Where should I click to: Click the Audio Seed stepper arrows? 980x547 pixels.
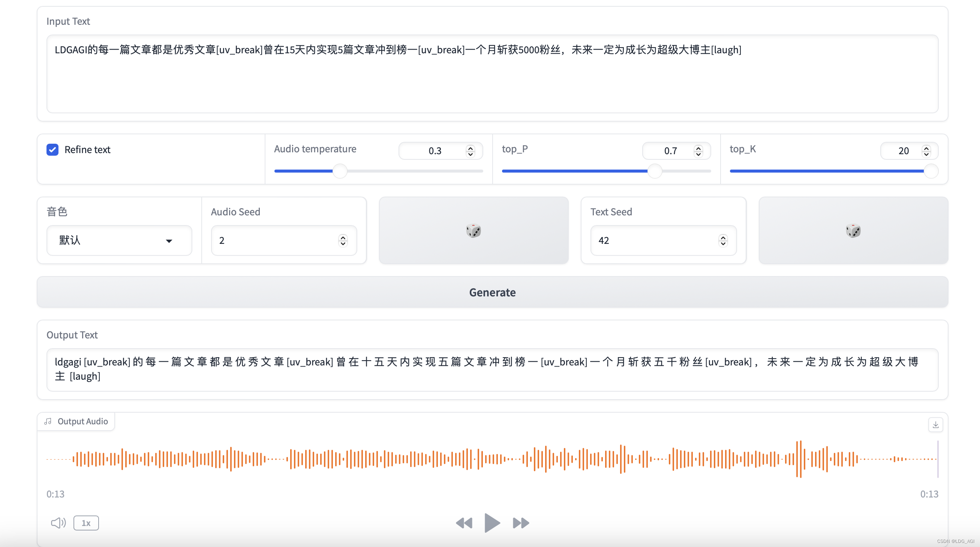pos(343,240)
